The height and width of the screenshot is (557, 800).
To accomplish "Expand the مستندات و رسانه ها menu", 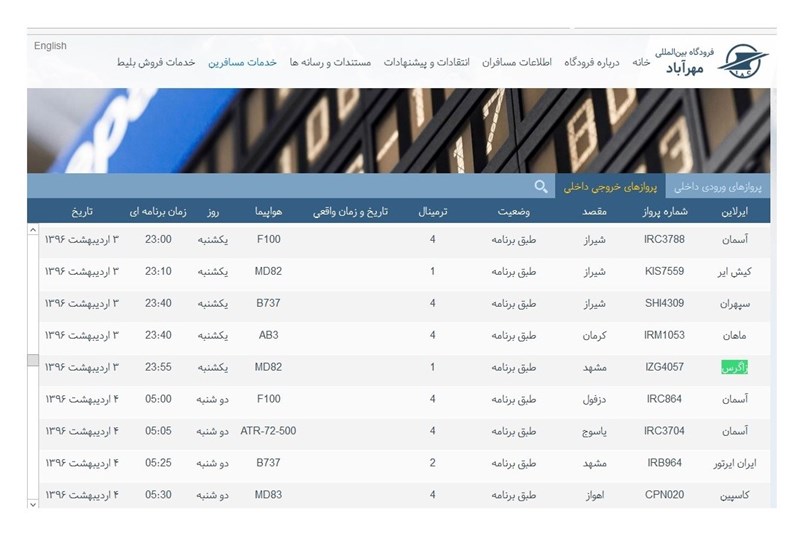I will coord(330,62).
